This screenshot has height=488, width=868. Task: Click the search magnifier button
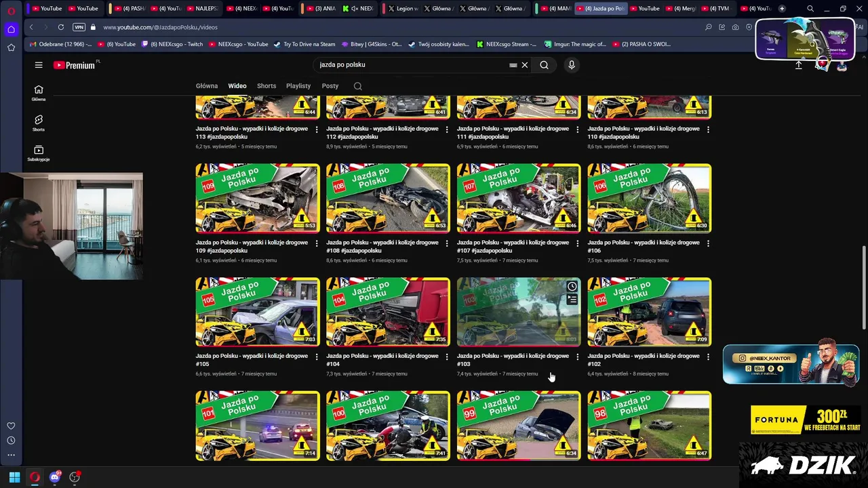coord(544,65)
